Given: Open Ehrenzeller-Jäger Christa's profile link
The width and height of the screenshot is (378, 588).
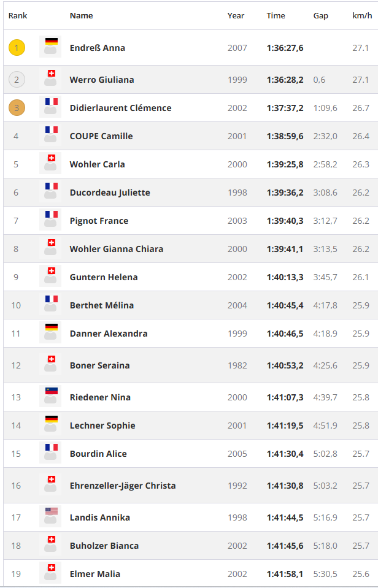Looking at the screenshot, I should 123,486.
